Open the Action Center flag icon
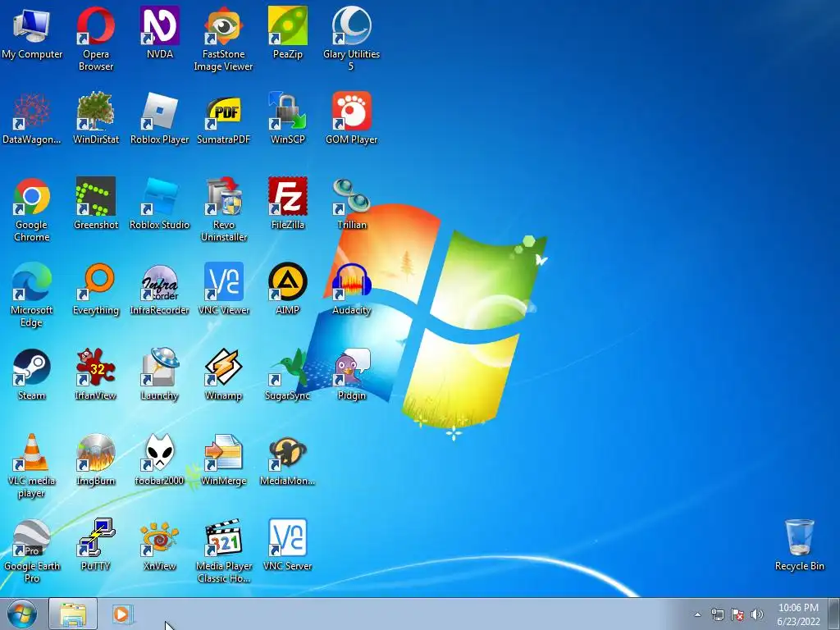 pos(737,614)
